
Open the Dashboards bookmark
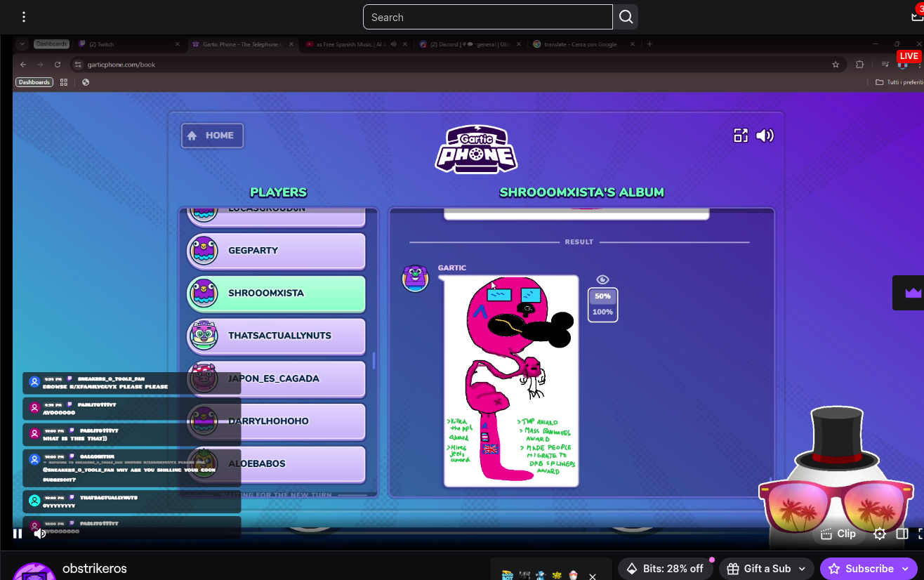tap(34, 82)
